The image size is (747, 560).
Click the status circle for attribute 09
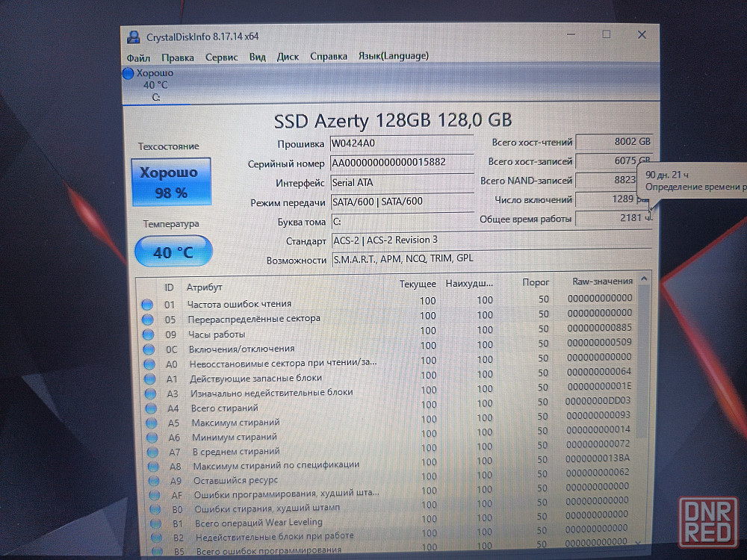point(148,335)
